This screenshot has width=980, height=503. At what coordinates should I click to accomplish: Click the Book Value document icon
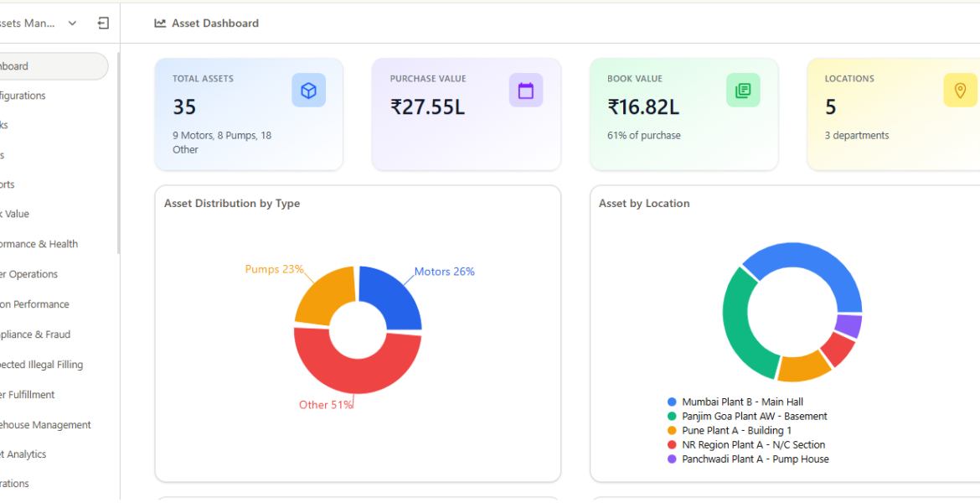[x=743, y=91]
